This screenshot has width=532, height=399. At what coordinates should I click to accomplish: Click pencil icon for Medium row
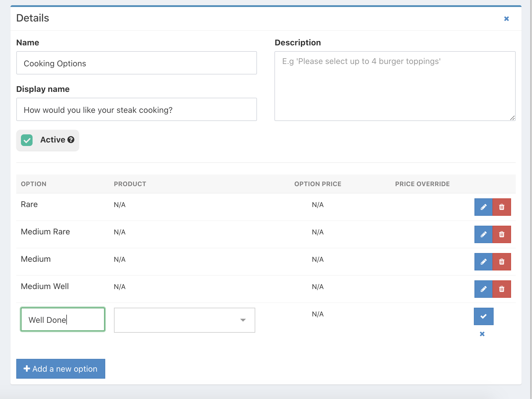(x=483, y=262)
